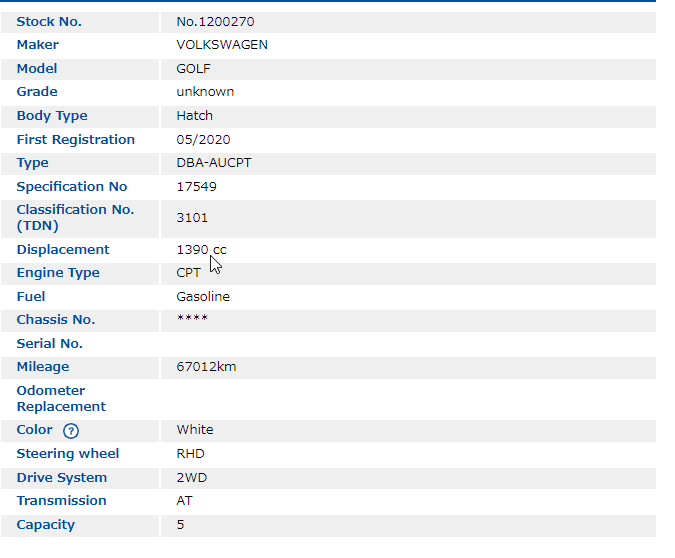Click the Specification No value 17549

point(196,187)
